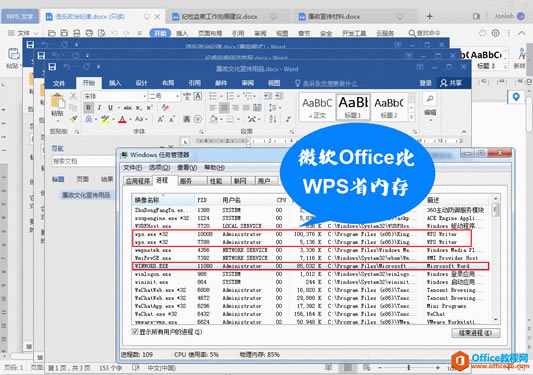Screen dimensions: 533x375
Task: Apply the red font color button
Action: point(122,119)
